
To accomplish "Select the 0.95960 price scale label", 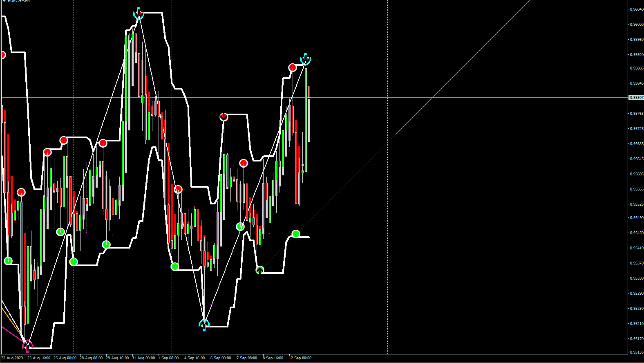I will [637, 40].
